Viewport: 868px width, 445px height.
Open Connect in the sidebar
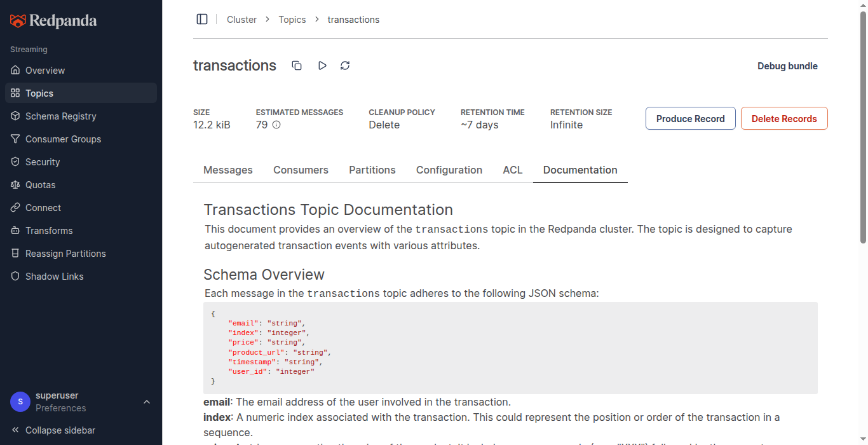tap(81, 208)
